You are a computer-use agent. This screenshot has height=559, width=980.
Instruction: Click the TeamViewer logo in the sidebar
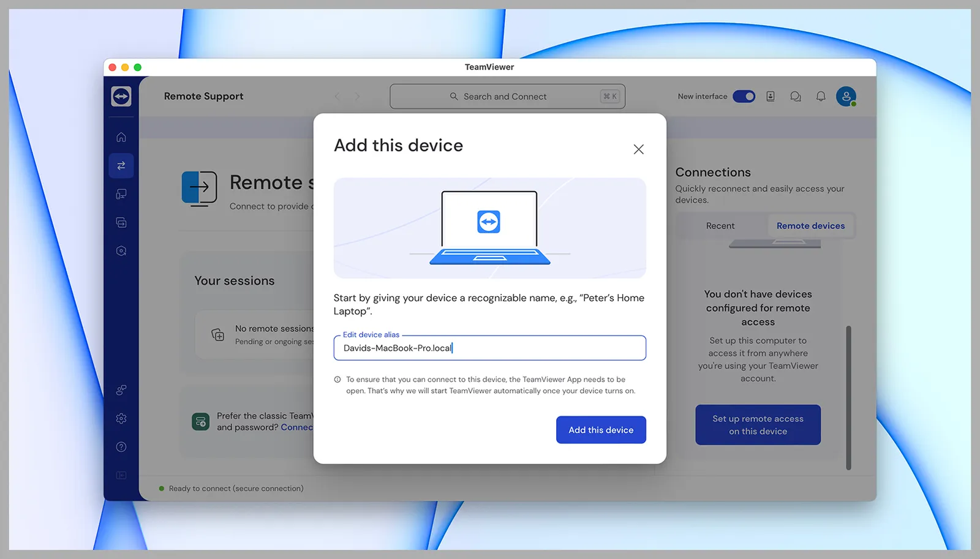[121, 97]
